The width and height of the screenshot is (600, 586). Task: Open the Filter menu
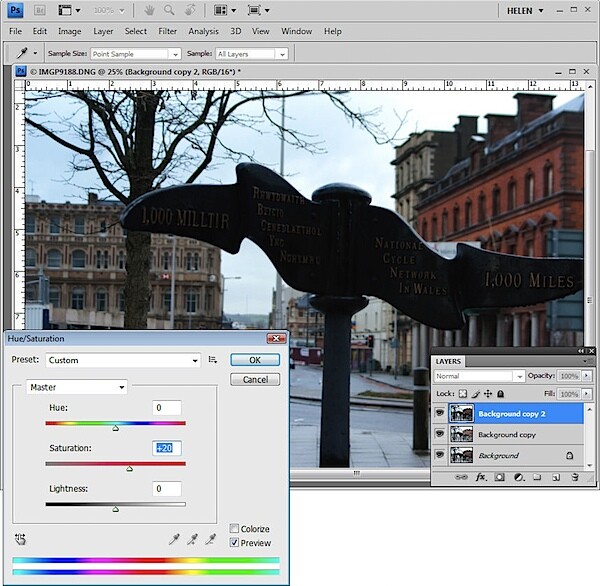168,31
